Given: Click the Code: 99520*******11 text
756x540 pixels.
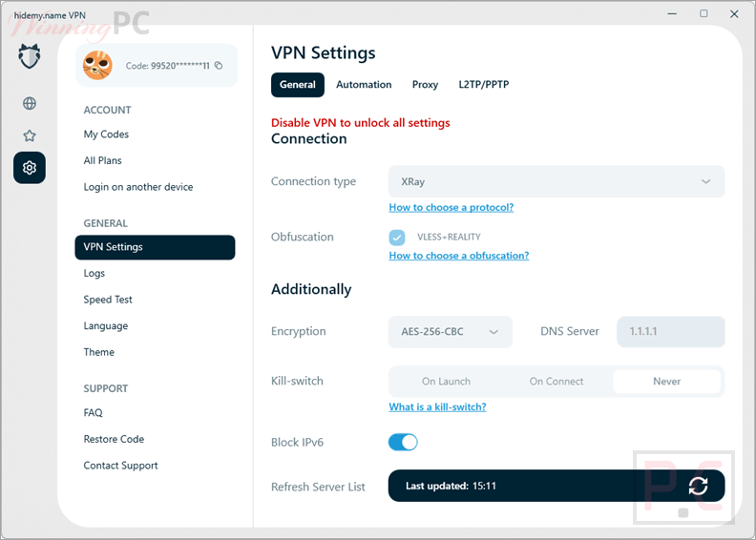Looking at the screenshot, I should 168,66.
